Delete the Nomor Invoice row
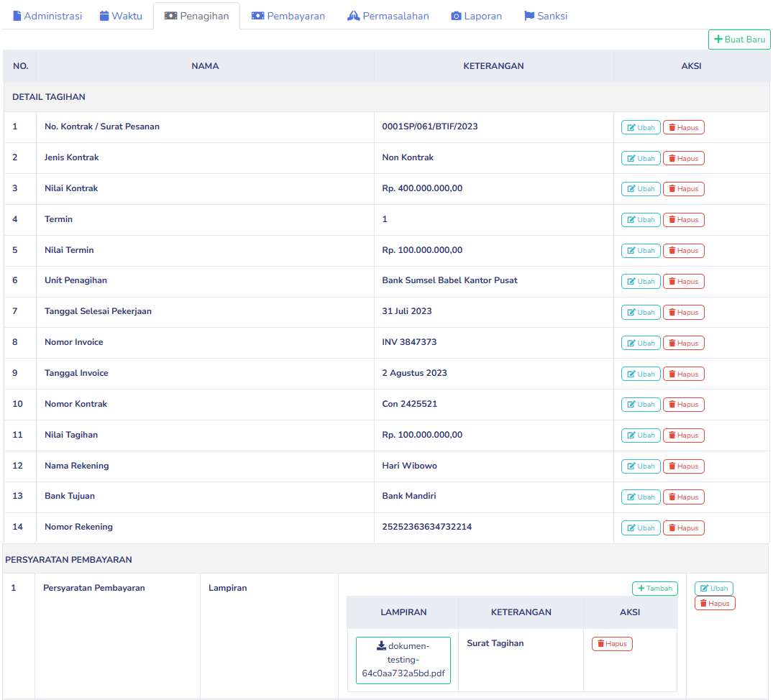The height and width of the screenshot is (700, 773). click(x=683, y=344)
